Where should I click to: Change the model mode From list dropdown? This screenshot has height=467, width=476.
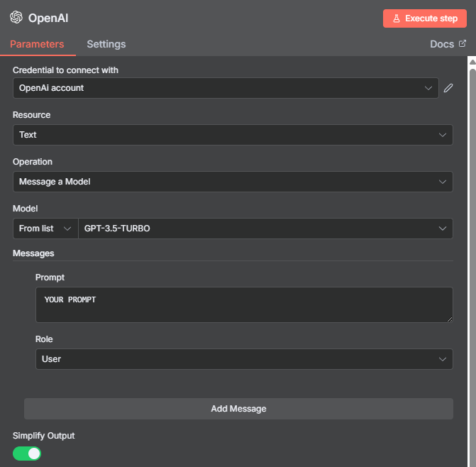tap(45, 229)
